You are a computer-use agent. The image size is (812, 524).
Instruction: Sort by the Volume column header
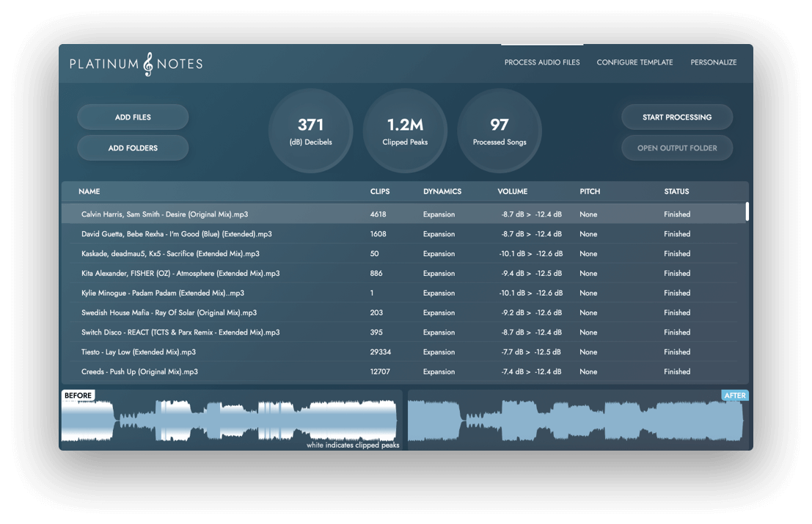[512, 192]
